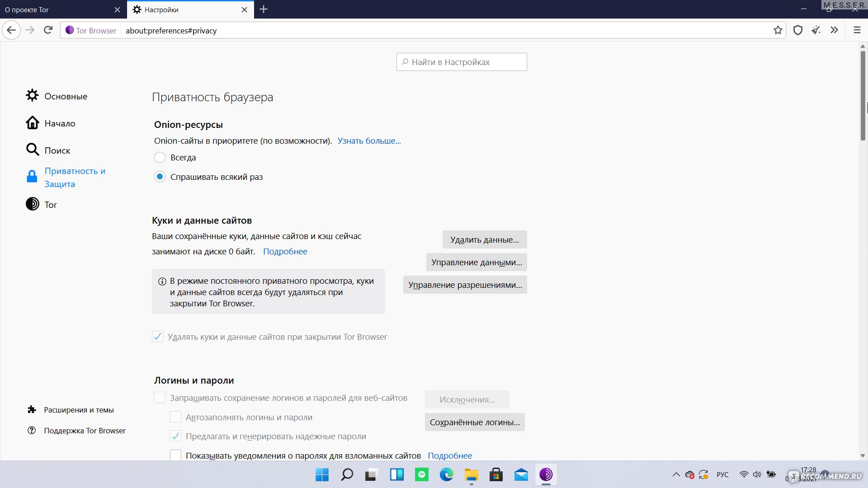This screenshot has height=488, width=868.
Task: Click Удалить данные button
Action: [484, 239]
